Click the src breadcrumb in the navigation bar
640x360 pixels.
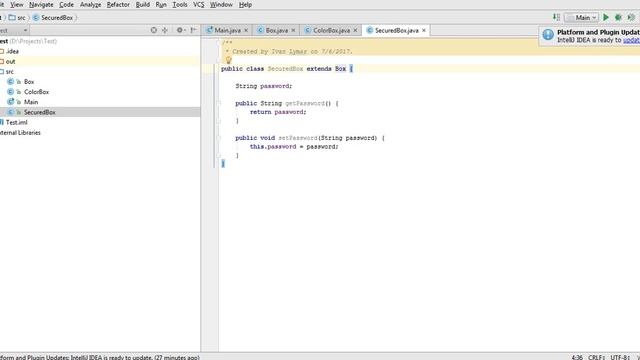coord(17,18)
